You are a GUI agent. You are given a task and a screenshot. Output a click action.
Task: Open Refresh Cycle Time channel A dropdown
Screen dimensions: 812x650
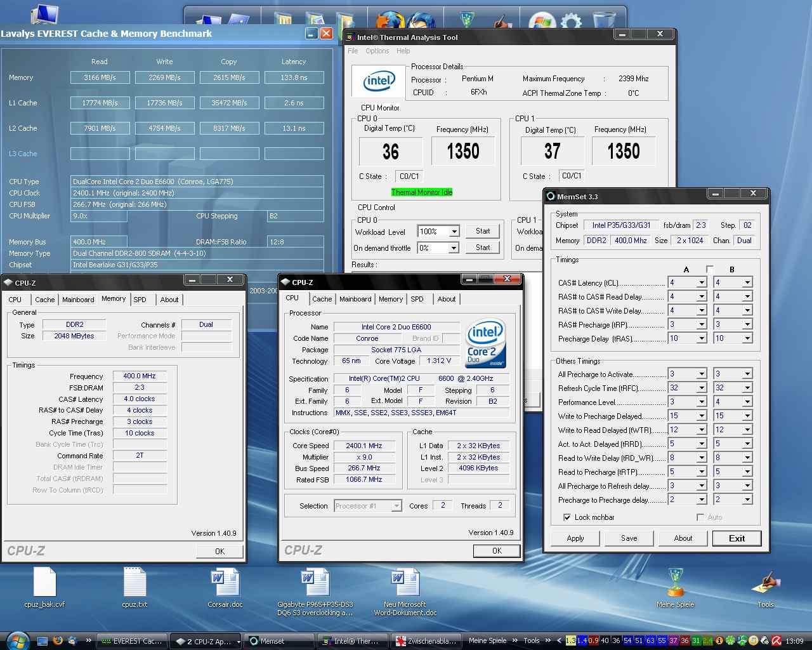[x=702, y=388]
